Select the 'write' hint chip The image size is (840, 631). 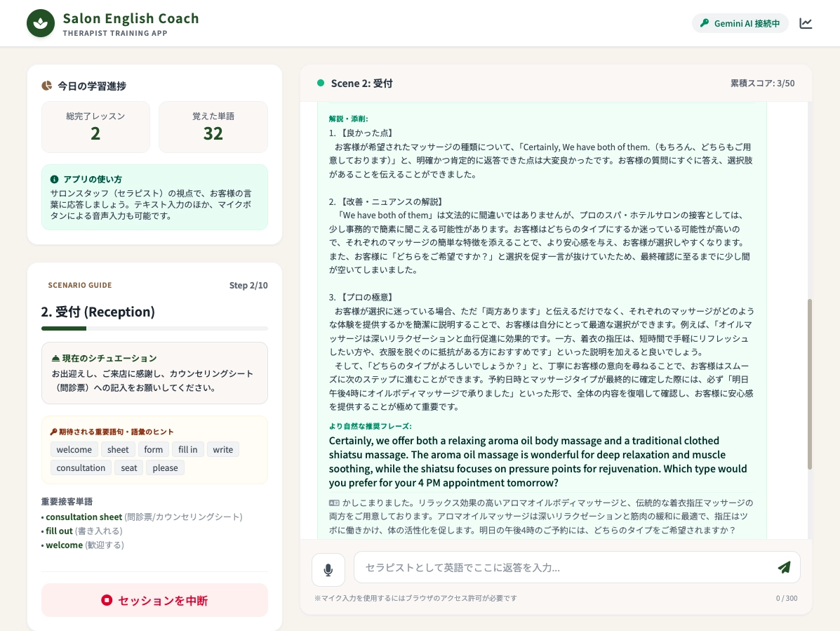(223, 449)
